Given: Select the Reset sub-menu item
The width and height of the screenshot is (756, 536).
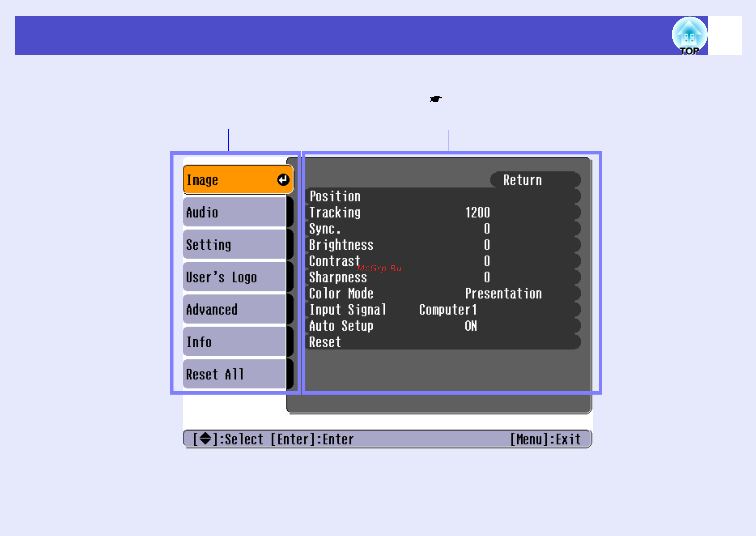Looking at the screenshot, I should pyautogui.click(x=443, y=342).
